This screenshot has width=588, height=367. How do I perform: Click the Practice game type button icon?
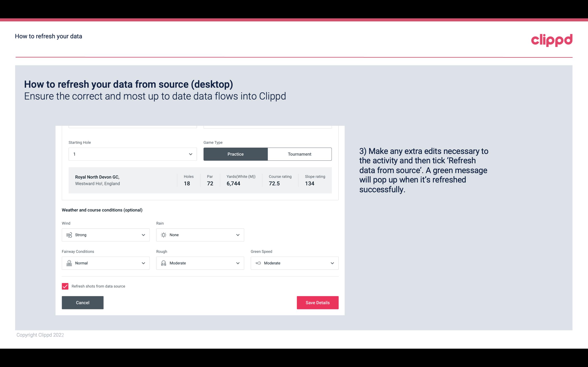(235, 154)
